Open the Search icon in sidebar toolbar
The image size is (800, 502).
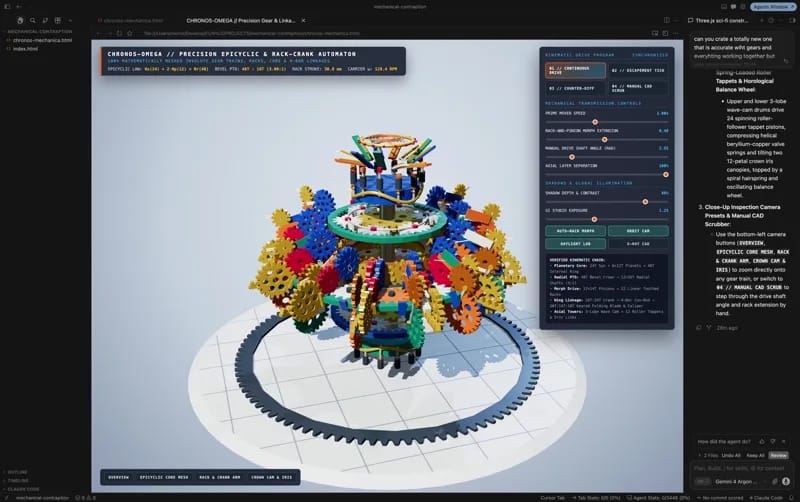32,20
